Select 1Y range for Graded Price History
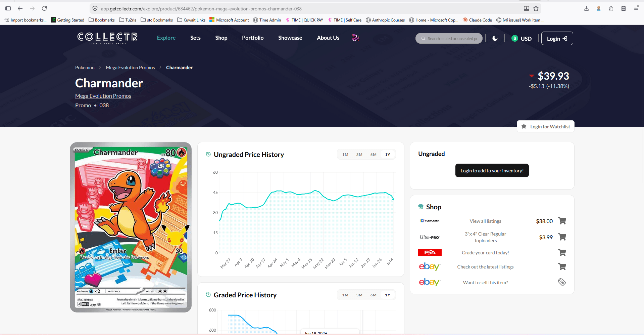 click(x=388, y=295)
